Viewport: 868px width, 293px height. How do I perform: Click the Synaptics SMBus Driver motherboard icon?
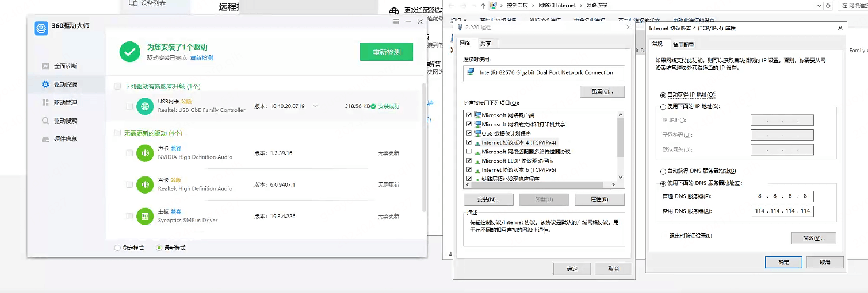click(144, 216)
